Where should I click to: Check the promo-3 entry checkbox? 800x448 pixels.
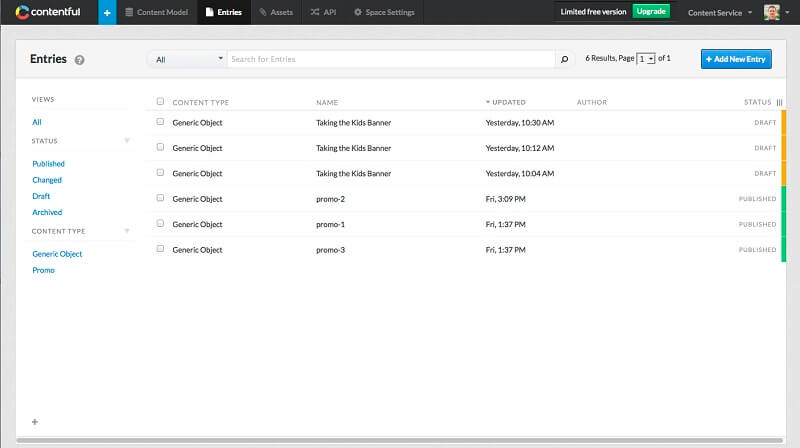(160, 249)
